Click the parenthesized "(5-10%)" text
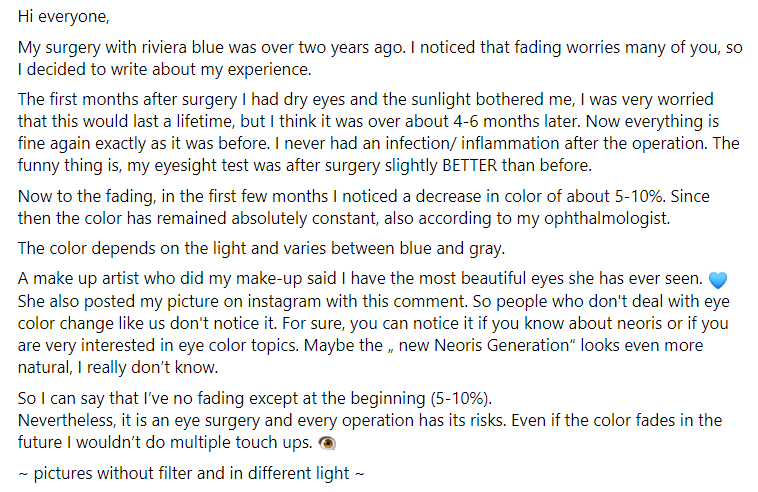758x492 pixels. click(x=458, y=398)
